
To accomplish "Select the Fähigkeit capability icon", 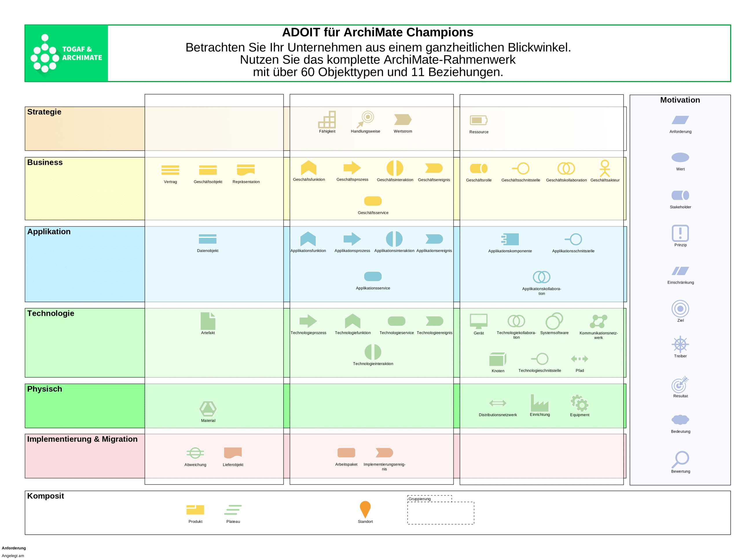I will point(327,119).
